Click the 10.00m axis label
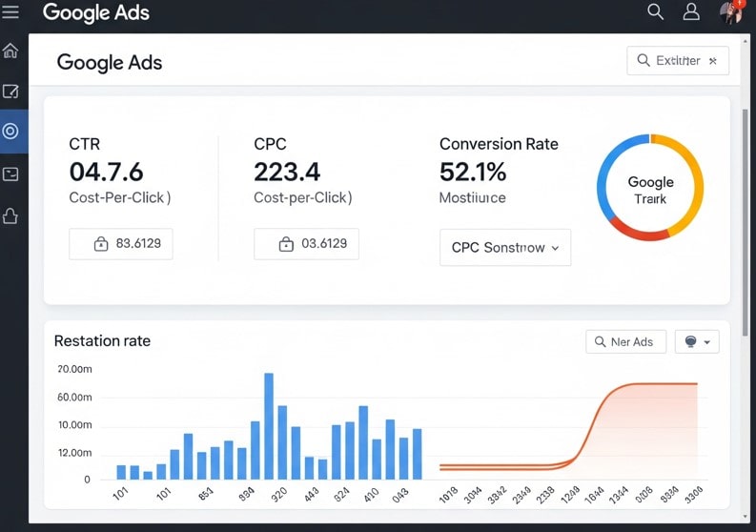 [x=74, y=425]
